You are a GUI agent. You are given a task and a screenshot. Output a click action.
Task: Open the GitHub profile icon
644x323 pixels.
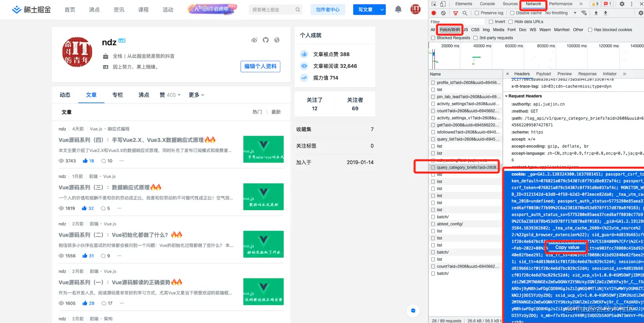point(266,40)
